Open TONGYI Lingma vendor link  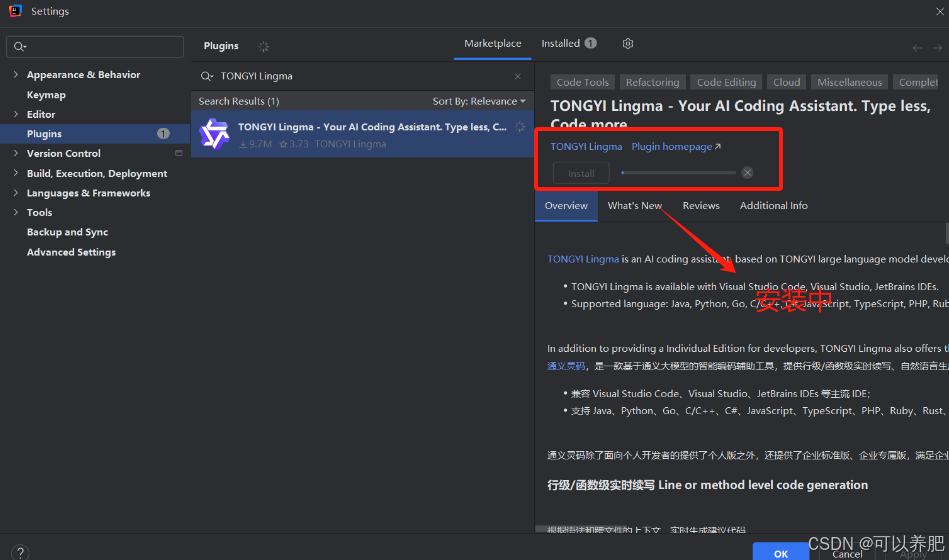click(586, 147)
